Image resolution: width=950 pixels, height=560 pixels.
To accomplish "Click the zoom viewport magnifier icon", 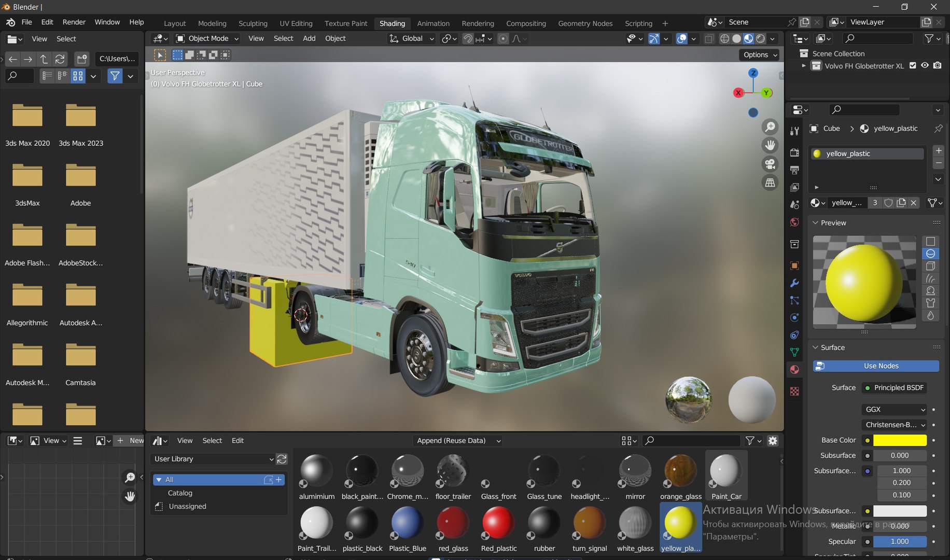I will 770,127.
